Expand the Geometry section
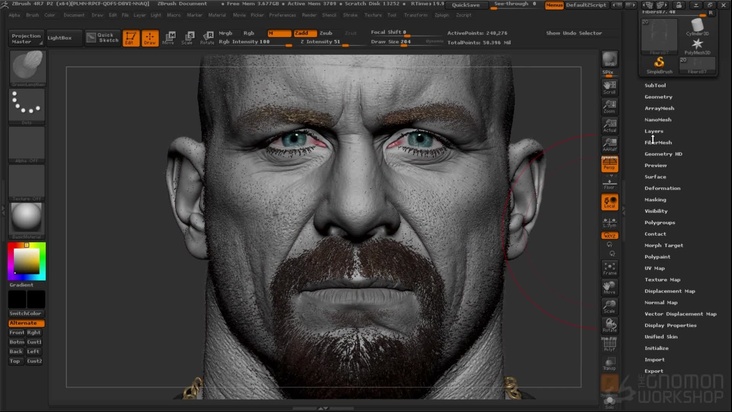Screen dimensions: 732x412 point(659,97)
